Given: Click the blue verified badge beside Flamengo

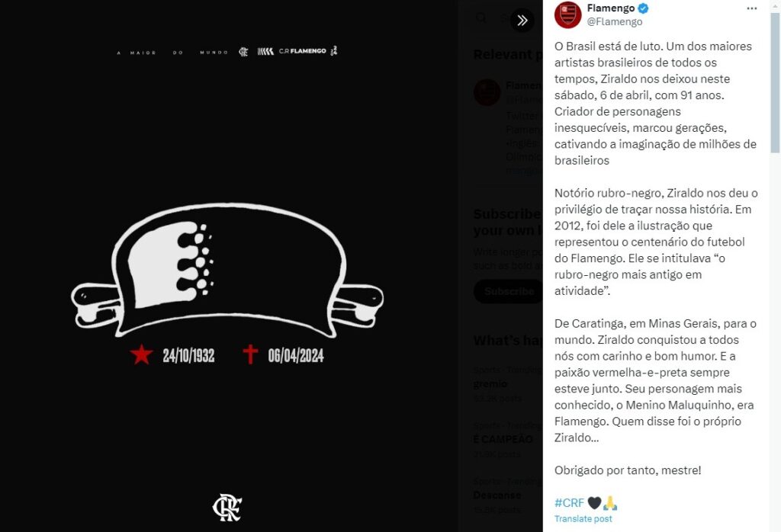Looking at the screenshot, I should click(x=643, y=8).
